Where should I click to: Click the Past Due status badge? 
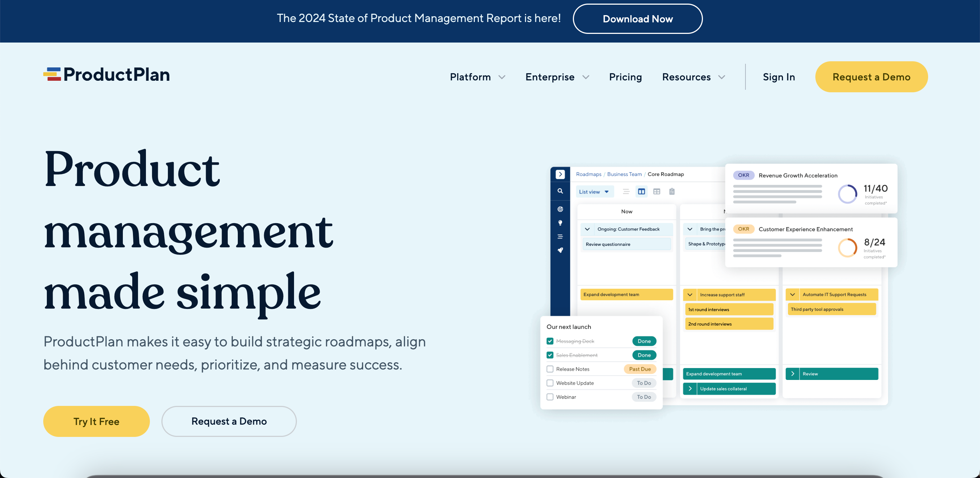pos(640,369)
